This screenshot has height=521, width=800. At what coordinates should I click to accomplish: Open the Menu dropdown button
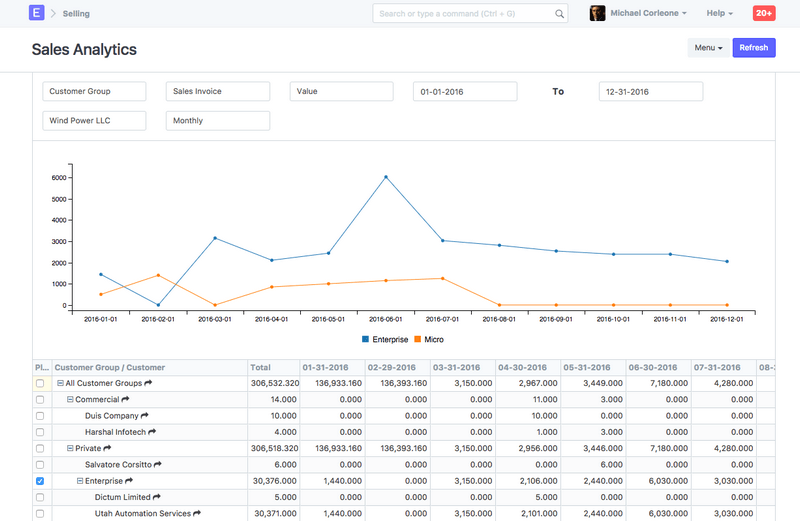[708, 48]
